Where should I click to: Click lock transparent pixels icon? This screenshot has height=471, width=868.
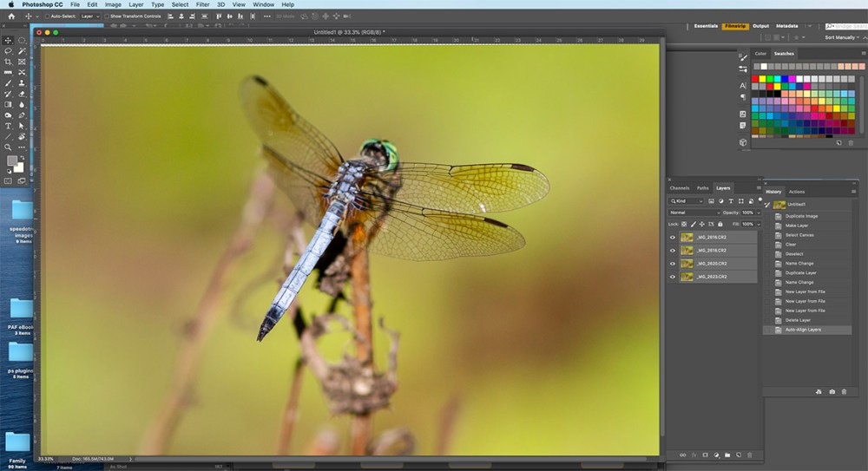(x=684, y=224)
